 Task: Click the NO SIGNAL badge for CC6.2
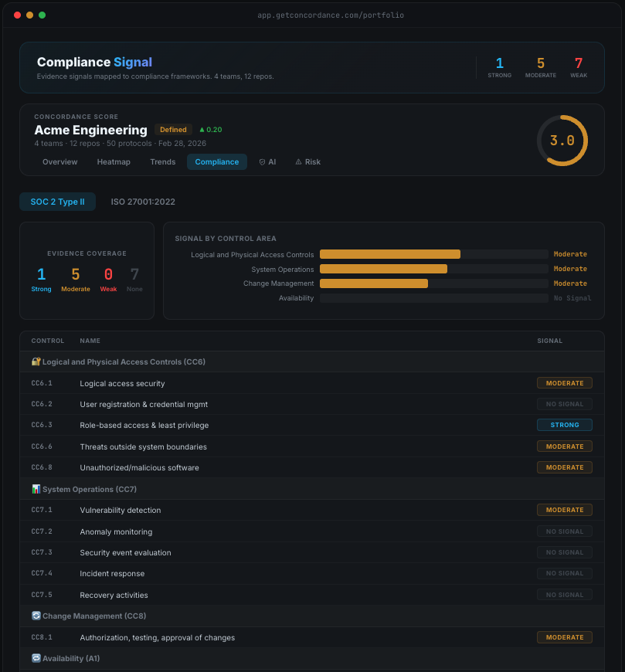tap(565, 404)
